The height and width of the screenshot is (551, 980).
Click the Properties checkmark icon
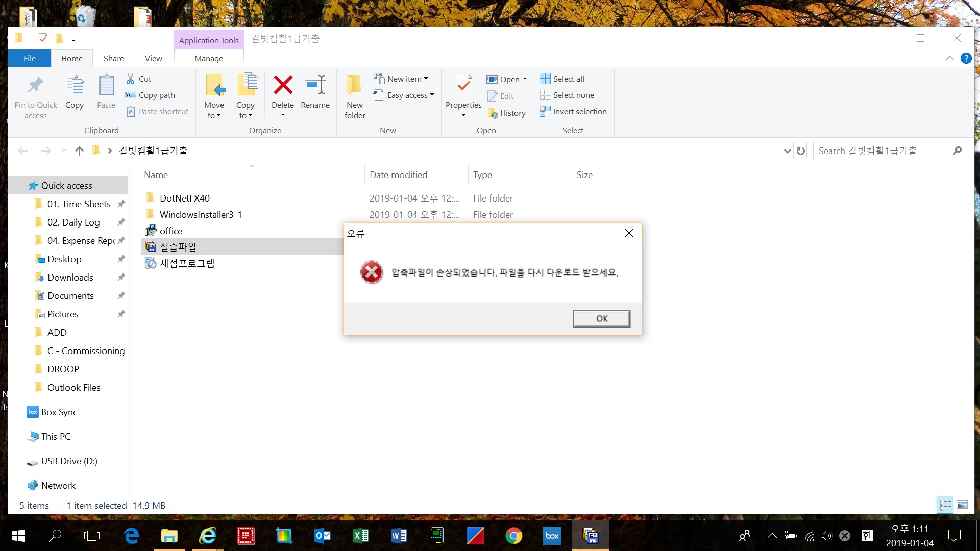463,85
